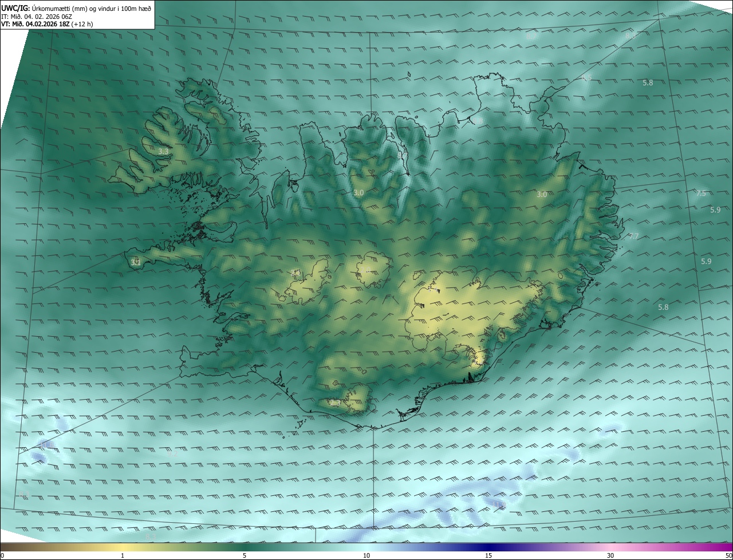The image size is (733, 560).
Task: Pick the pink color above the '30' tick
Action: [610, 547]
